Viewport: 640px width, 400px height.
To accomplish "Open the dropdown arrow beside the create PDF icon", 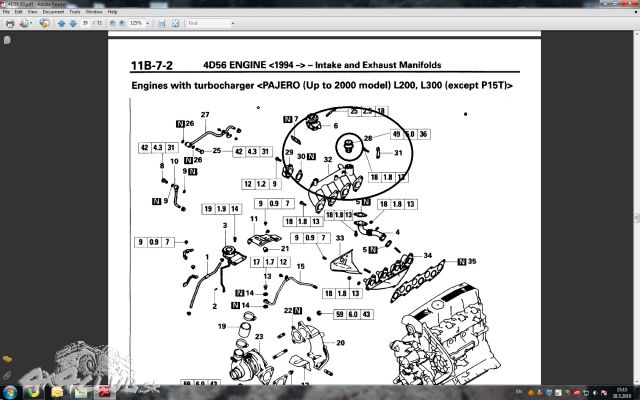I will pos(31,23).
